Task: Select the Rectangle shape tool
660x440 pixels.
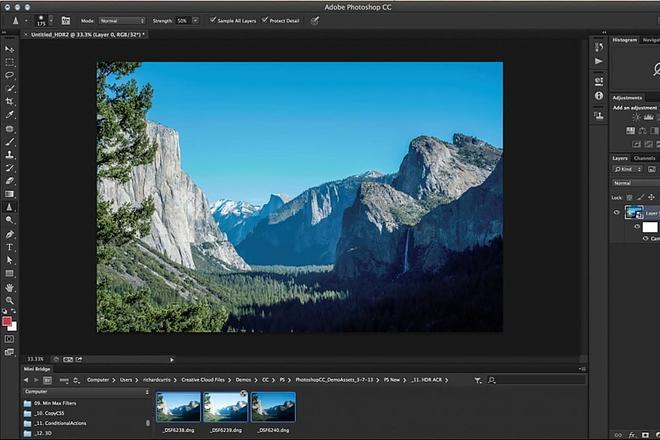Action: tap(9, 273)
